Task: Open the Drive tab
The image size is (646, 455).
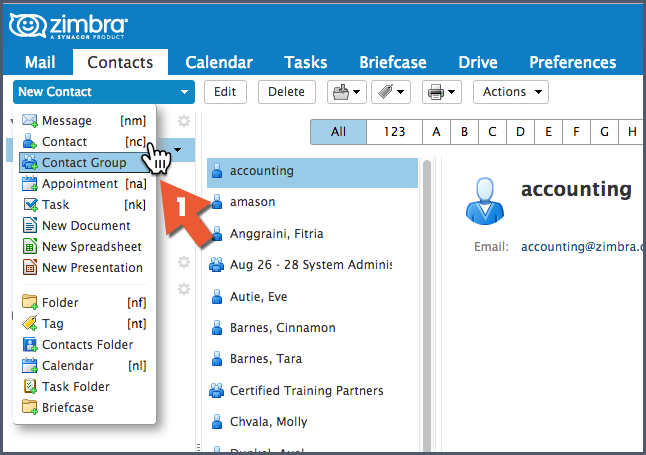Action: [478, 62]
